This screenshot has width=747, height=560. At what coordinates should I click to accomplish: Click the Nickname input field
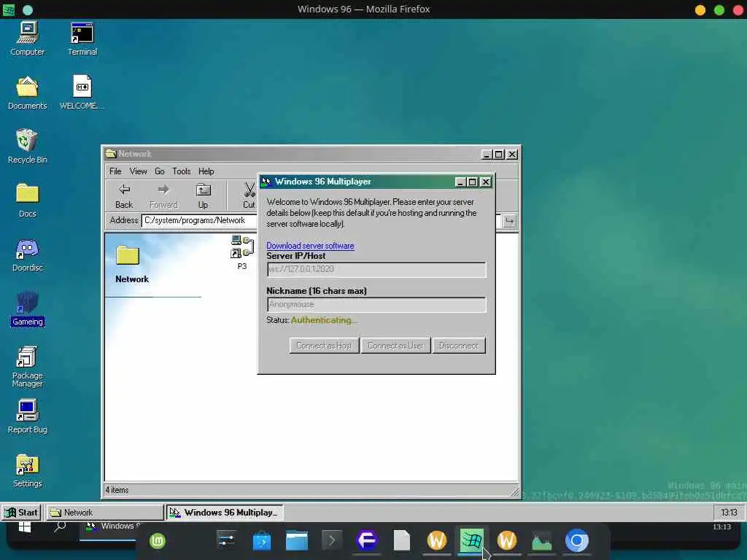click(376, 305)
